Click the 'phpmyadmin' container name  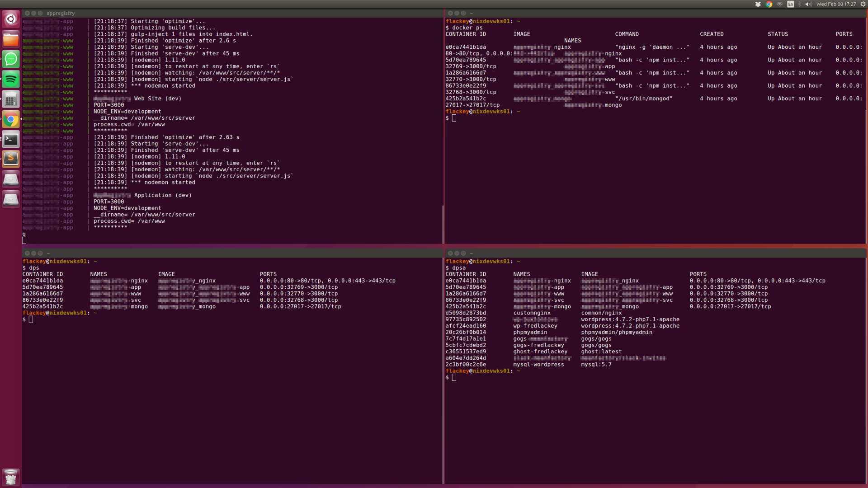click(x=530, y=332)
